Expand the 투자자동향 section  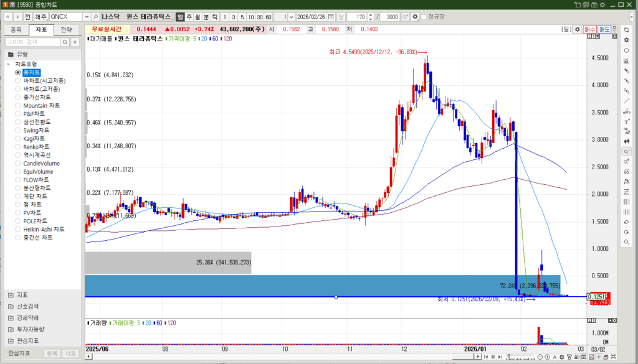(10, 329)
